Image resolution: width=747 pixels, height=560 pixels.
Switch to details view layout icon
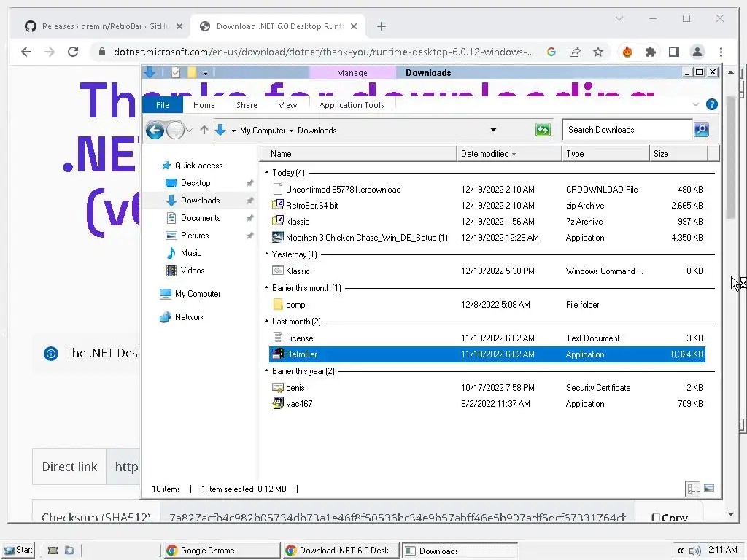tap(693, 489)
